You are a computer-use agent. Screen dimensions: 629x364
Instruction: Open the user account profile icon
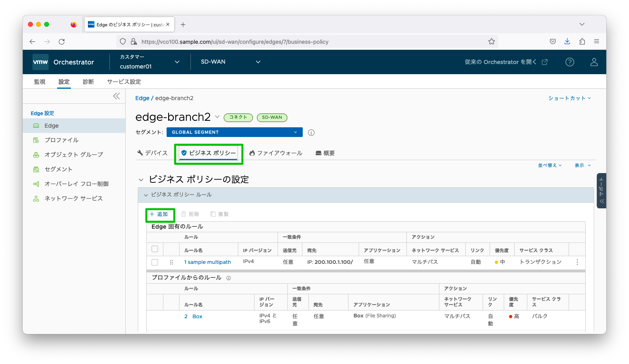pos(594,62)
